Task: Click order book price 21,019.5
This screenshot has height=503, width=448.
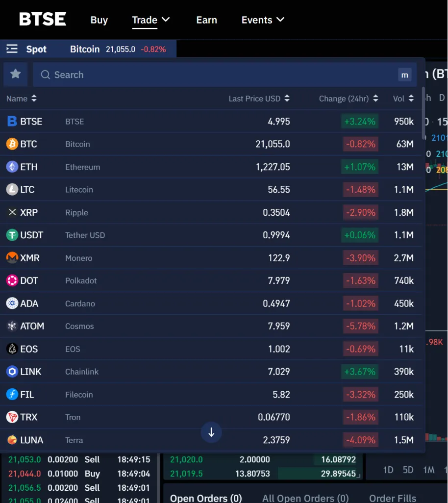Action: tap(186, 474)
